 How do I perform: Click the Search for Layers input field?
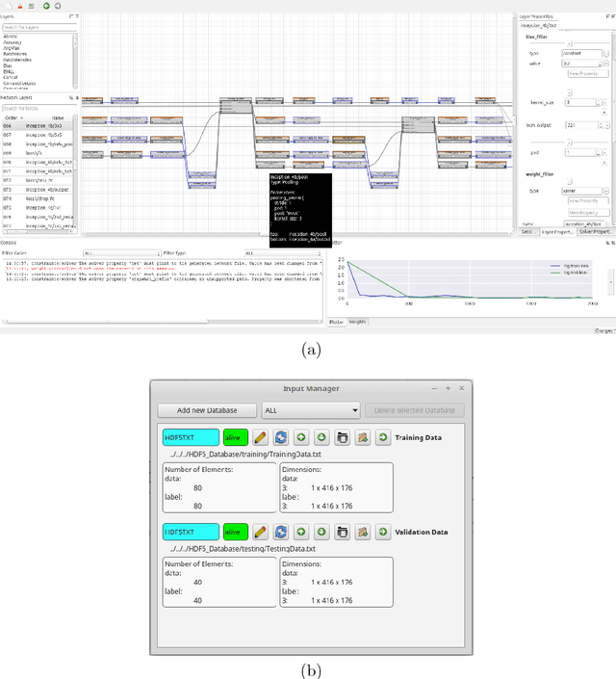(x=38, y=27)
